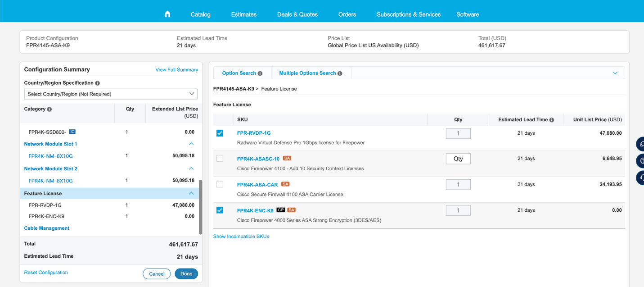Open Network Module Slot 2 category link
Viewport: 644px width, 287px height.
pos(50,169)
